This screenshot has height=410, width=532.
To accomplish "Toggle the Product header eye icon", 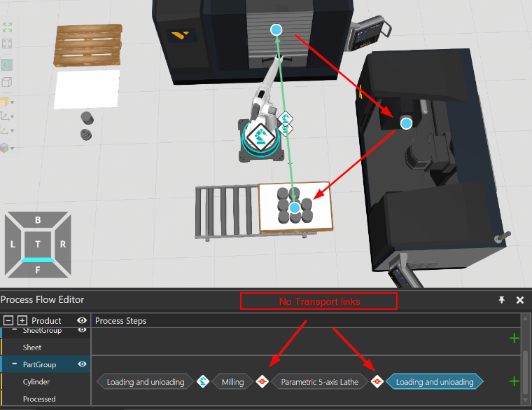I will pos(82,320).
